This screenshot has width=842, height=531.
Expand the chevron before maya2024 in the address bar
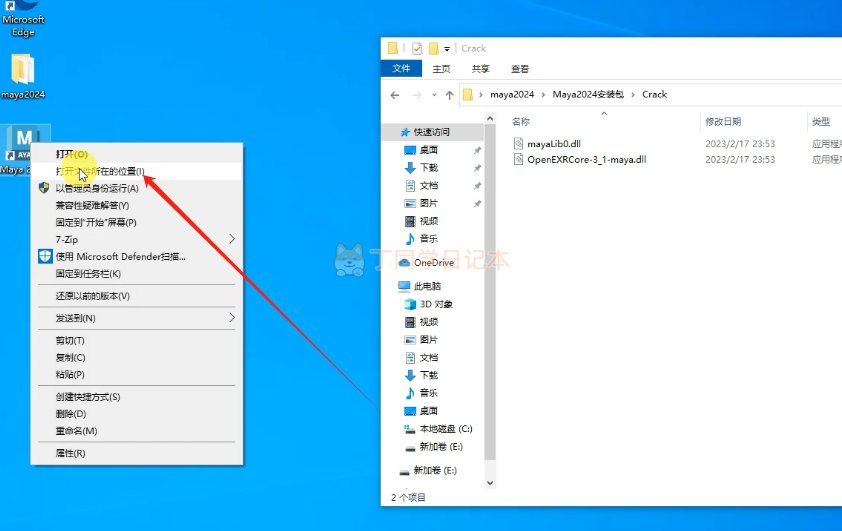click(481, 94)
